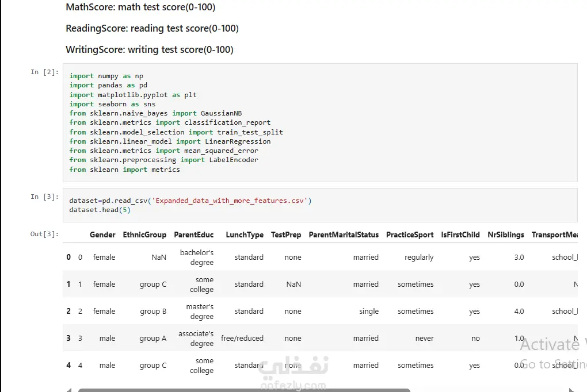Screen dimensions: 587x392
Task: Click the WritingScore description markdown line
Action: (x=149, y=49)
